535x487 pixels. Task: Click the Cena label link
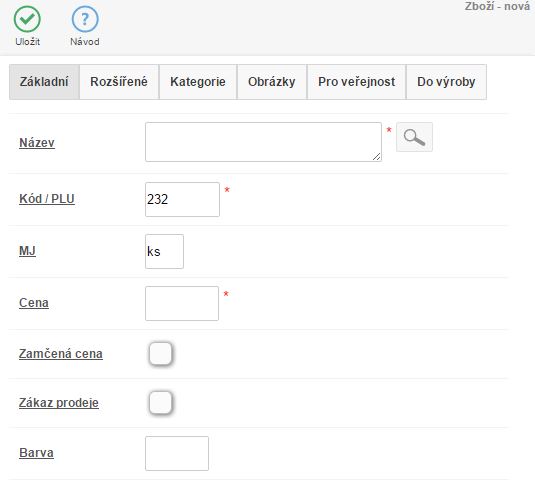(x=34, y=303)
